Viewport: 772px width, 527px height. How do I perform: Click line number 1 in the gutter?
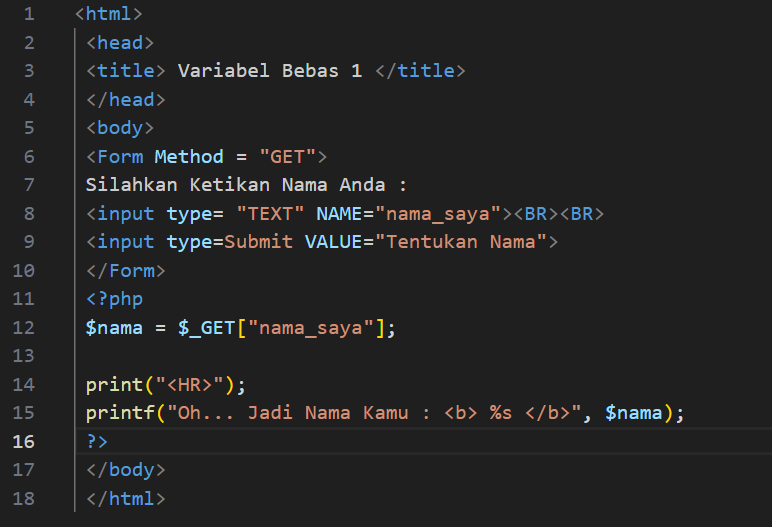27,14
